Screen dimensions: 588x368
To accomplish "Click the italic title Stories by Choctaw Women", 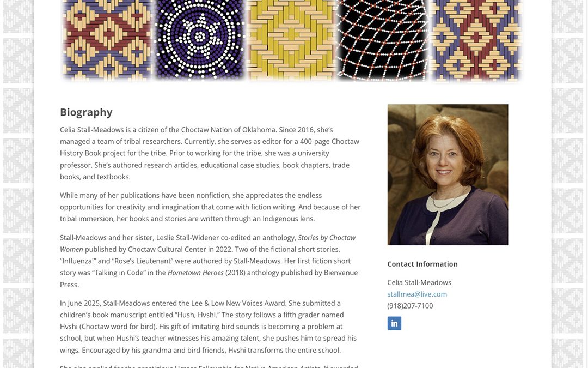I will tap(207, 244).
